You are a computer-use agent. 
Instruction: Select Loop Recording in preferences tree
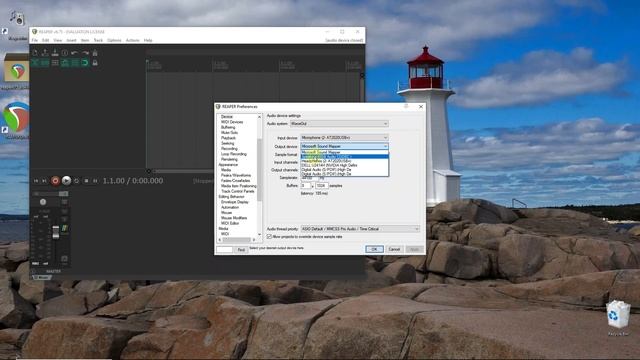(233, 154)
